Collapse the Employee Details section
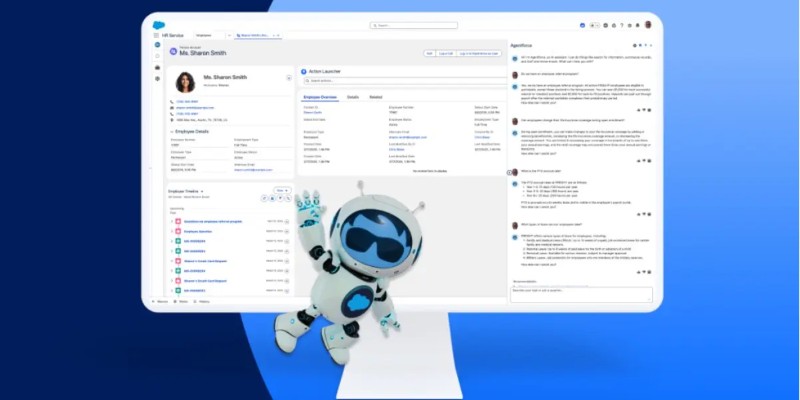 point(172,132)
